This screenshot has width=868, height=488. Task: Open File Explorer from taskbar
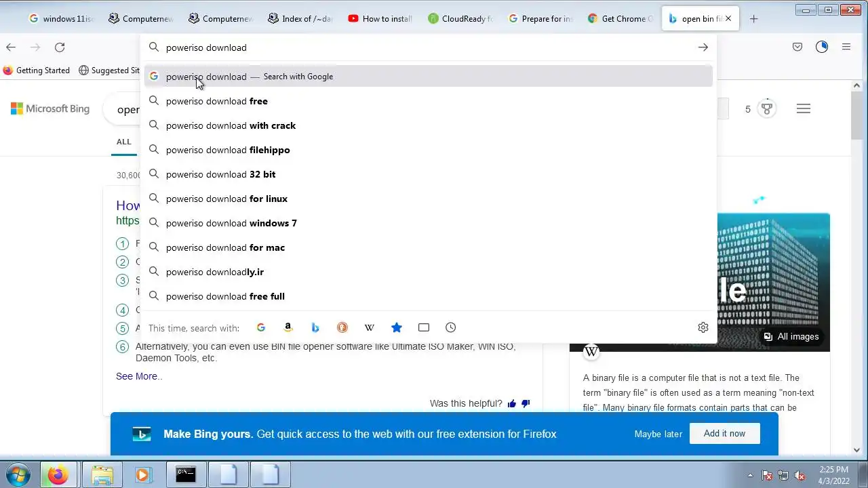(x=102, y=474)
